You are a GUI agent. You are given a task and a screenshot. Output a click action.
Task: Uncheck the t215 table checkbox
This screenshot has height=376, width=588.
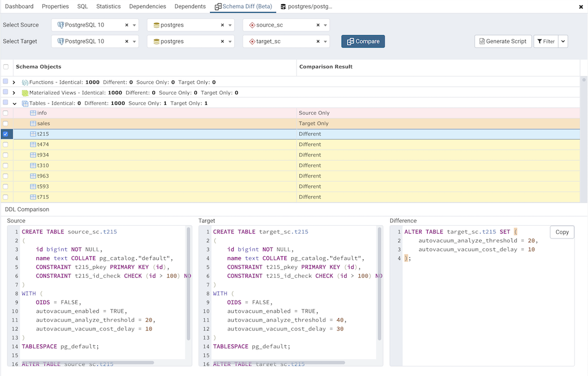(x=6, y=134)
